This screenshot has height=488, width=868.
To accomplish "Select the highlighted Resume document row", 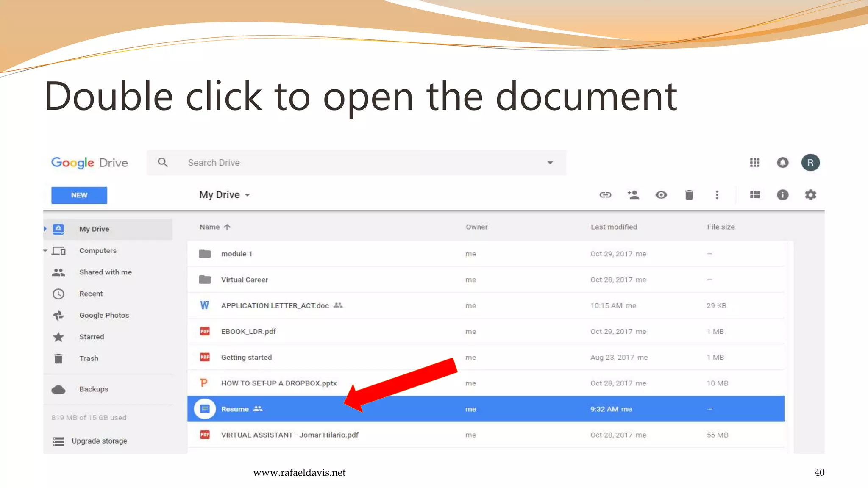I will pyautogui.click(x=235, y=409).
